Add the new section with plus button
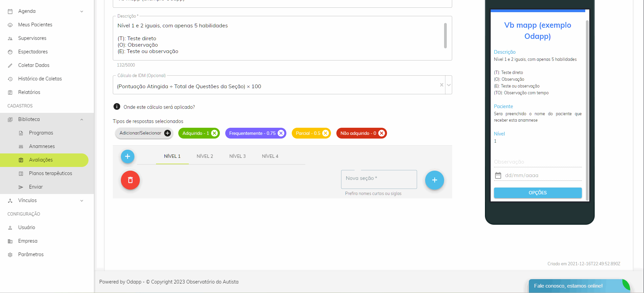The image size is (644, 293). (435, 180)
